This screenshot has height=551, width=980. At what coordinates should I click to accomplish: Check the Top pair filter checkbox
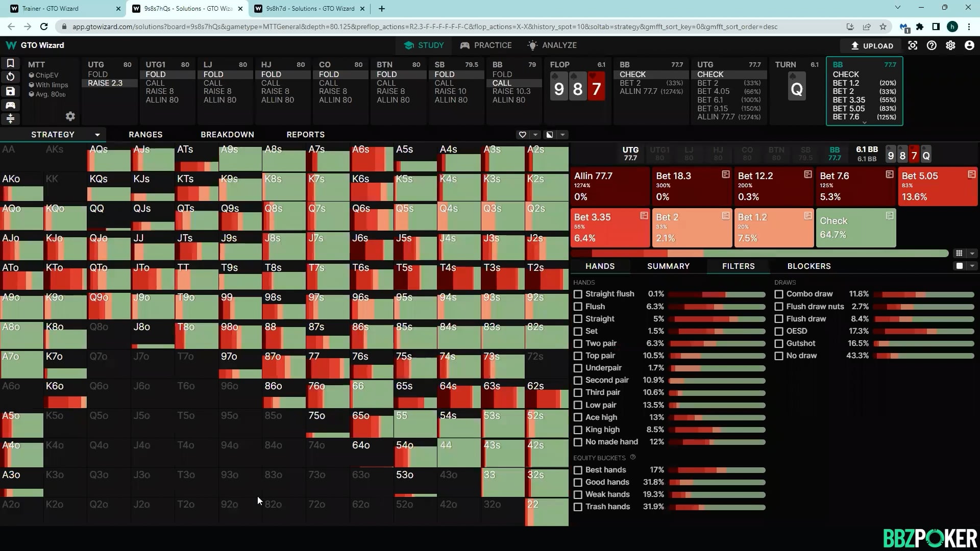click(x=578, y=356)
